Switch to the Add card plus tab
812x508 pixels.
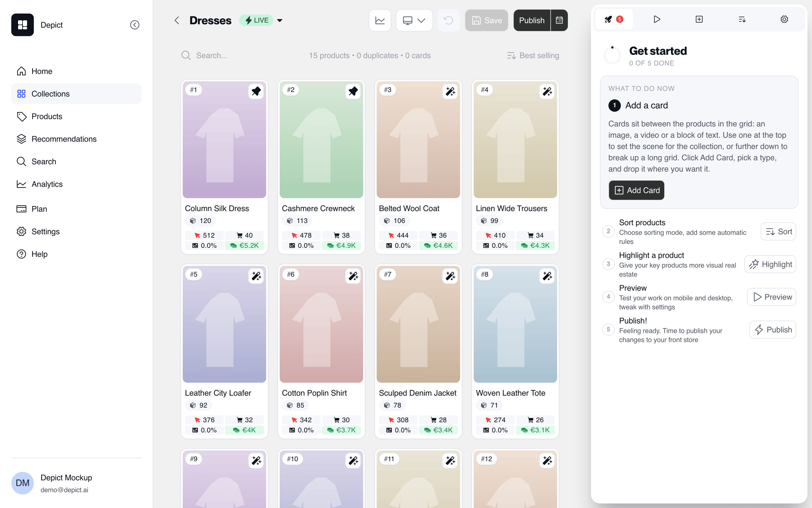[x=699, y=19]
